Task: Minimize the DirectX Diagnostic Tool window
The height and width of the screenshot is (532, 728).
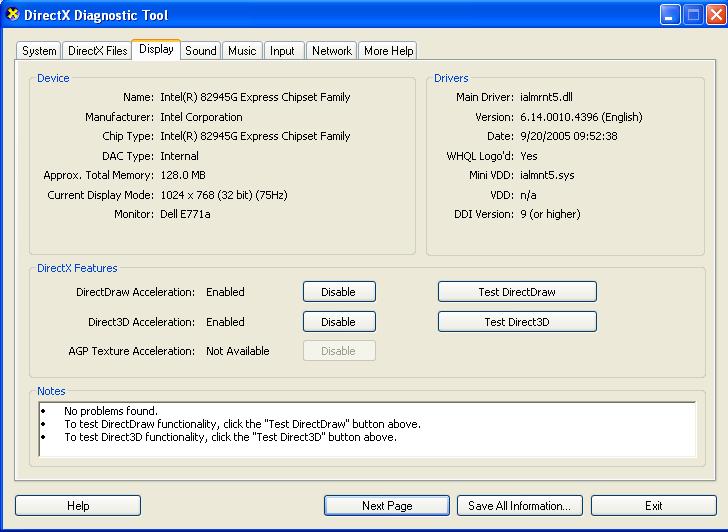Action: point(669,15)
